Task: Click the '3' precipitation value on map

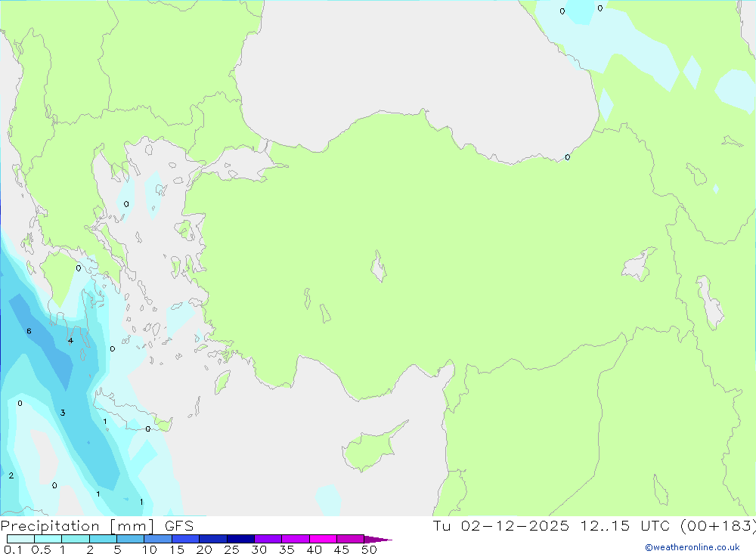Action: coord(63,413)
